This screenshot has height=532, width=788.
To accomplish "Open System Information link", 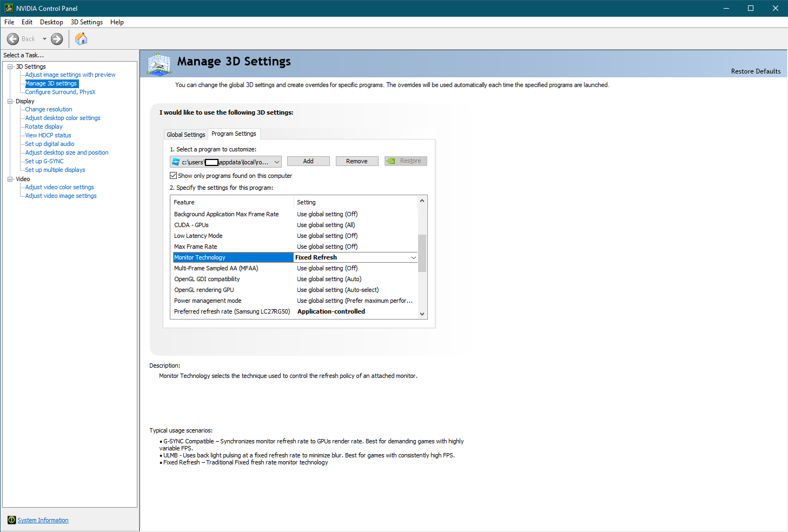I will pos(43,520).
